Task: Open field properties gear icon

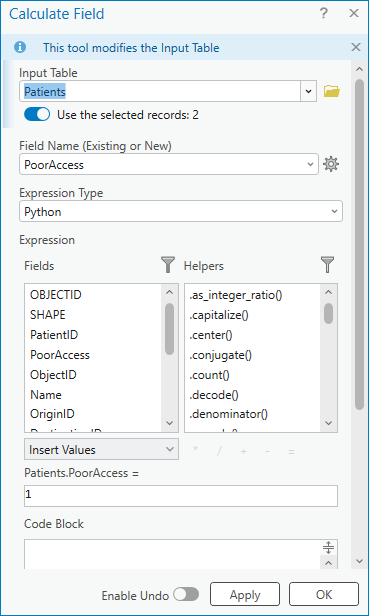Action: [331, 164]
